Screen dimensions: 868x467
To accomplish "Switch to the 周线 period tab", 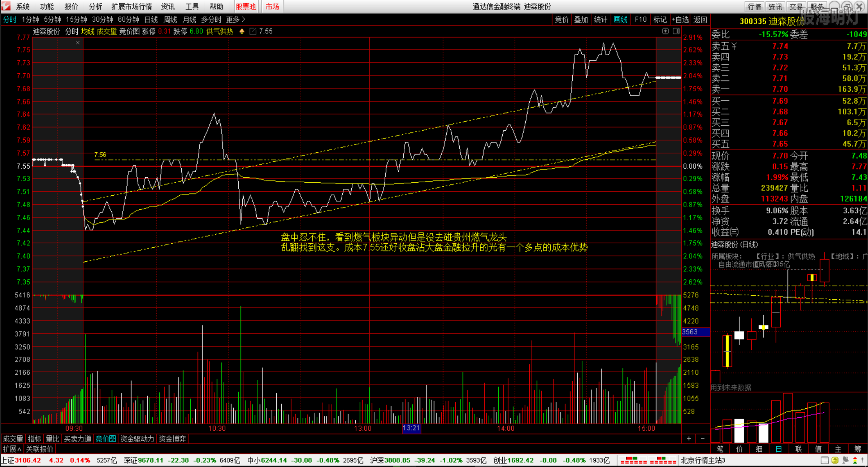I will pos(170,19).
